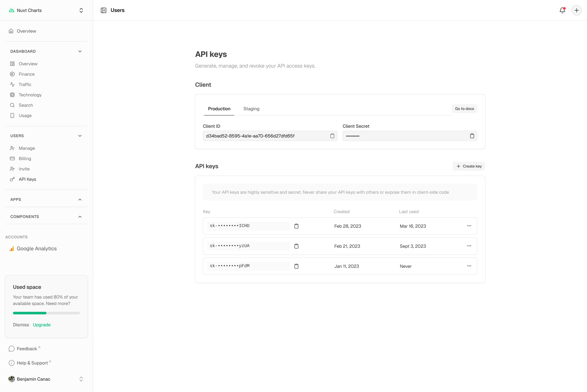This screenshot has height=392, width=587.
Task: Copy the API key ending in ICHD
Action: pos(296,226)
